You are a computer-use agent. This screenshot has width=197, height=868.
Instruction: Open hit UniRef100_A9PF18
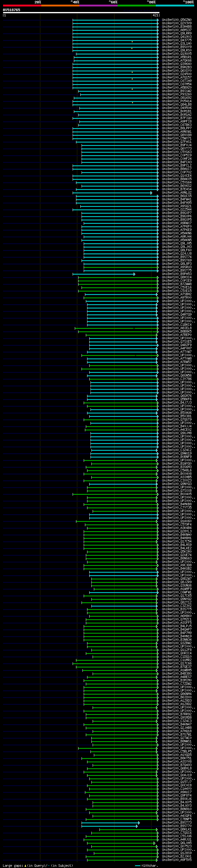[177, 121]
